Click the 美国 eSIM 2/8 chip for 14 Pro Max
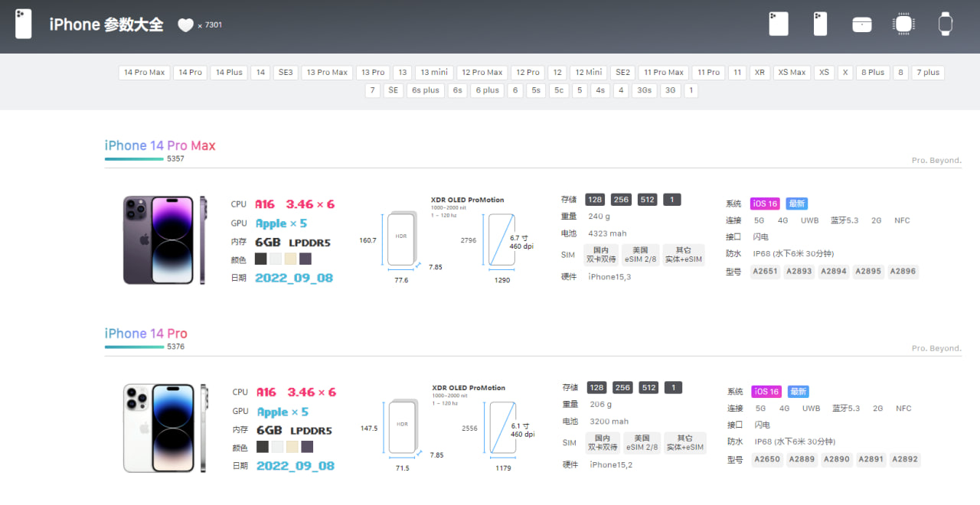 click(x=640, y=255)
